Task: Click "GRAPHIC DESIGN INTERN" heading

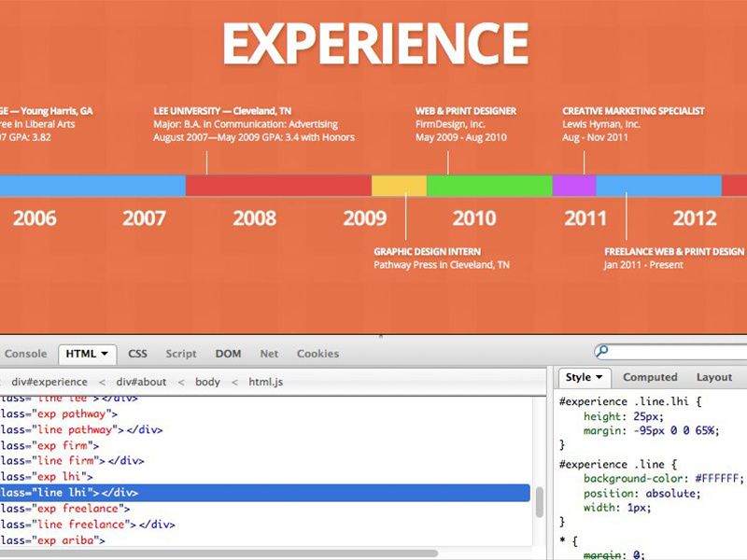Action: [x=428, y=251]
